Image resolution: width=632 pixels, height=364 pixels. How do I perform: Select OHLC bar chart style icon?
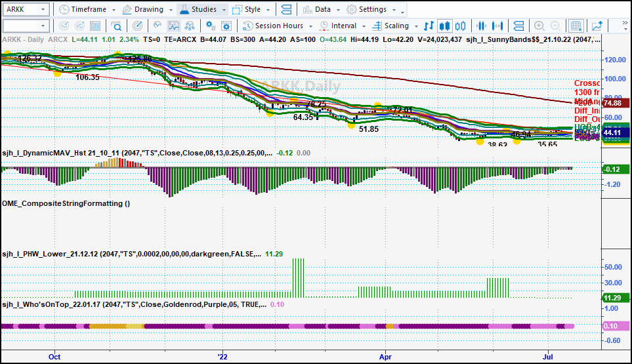click(429, 26)
